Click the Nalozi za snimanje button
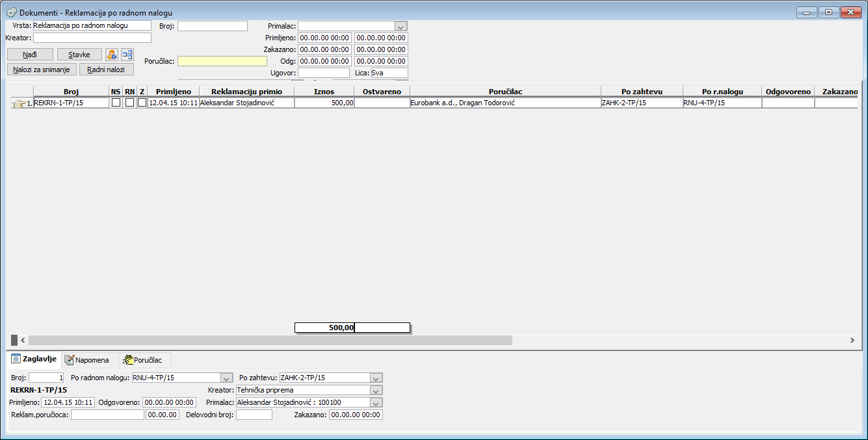 42,70
